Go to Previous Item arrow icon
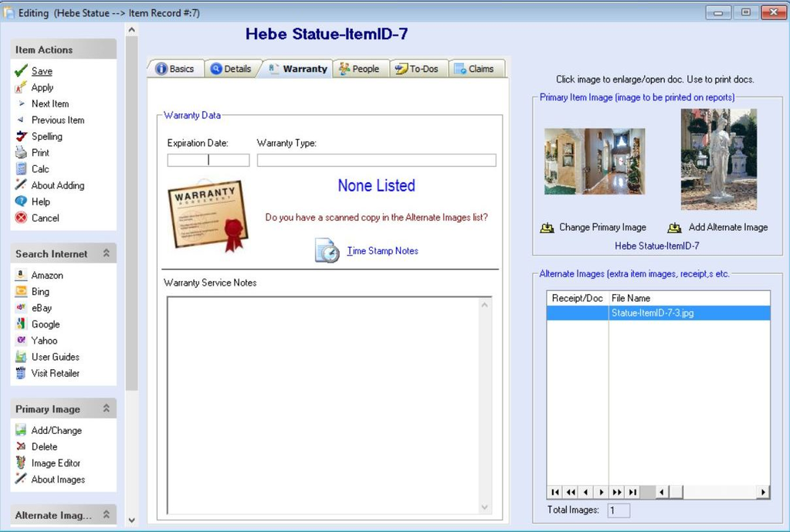790x532 pixels. pos(21,120)
